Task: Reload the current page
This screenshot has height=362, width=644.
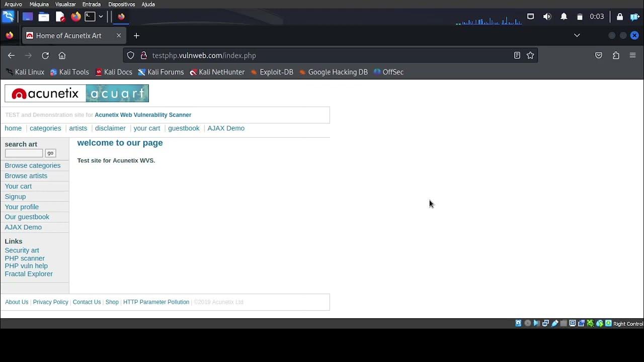Action: 45,55
